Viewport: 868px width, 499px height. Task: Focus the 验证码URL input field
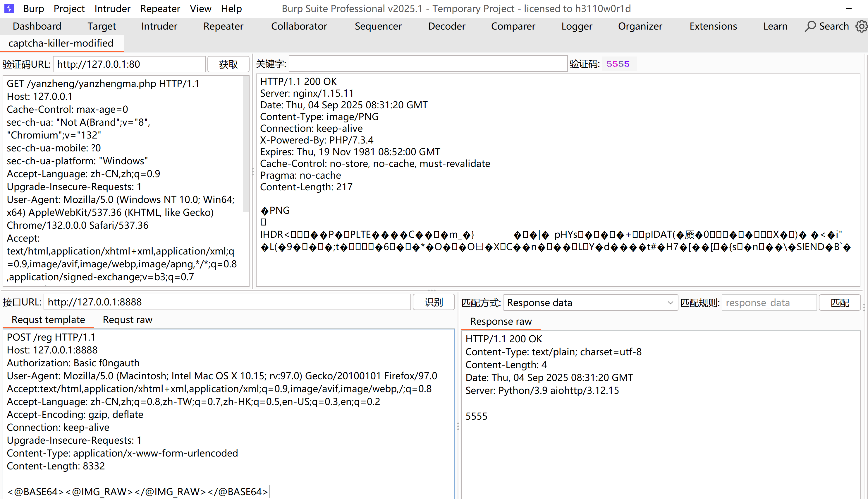tap(129, 64)
